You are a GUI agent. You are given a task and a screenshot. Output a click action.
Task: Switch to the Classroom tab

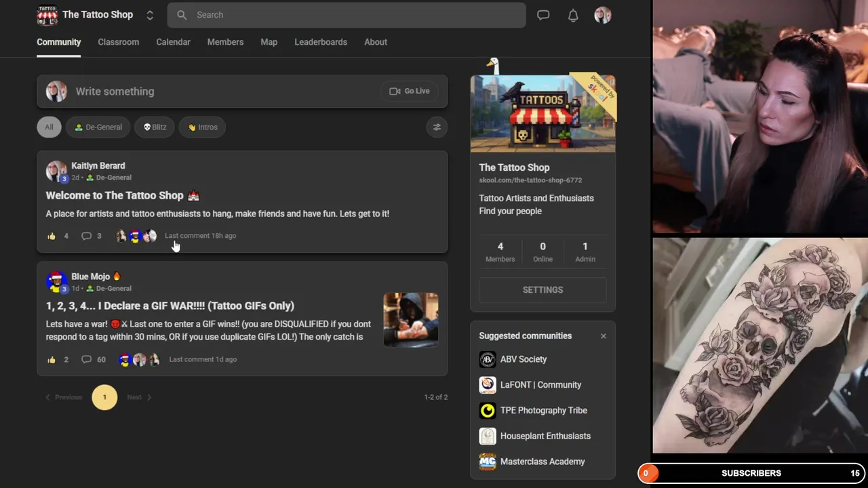119,42
